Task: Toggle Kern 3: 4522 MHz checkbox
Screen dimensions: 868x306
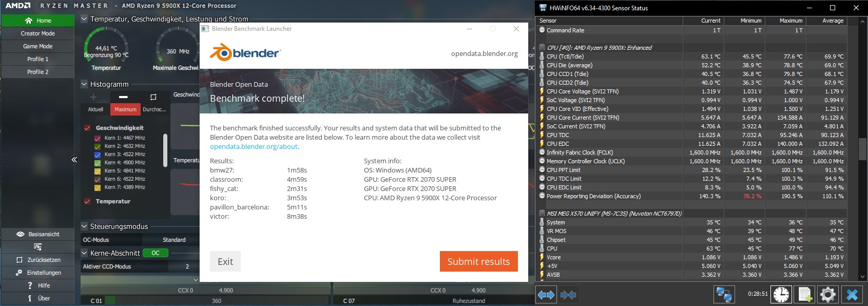Action: coord(98,155)
